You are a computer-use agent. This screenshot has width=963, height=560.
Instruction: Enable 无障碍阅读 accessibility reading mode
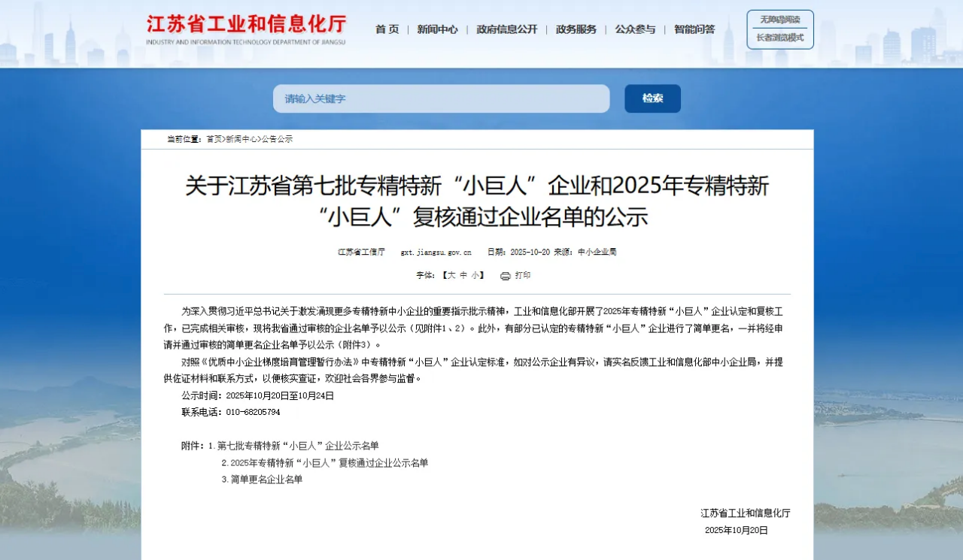(x=779, y=20)
